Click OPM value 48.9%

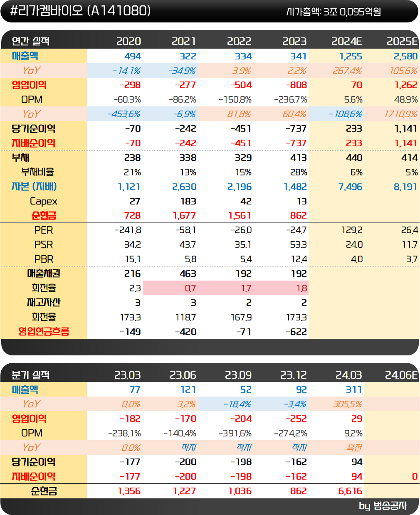pyautogui.click(x=406, y=99)
